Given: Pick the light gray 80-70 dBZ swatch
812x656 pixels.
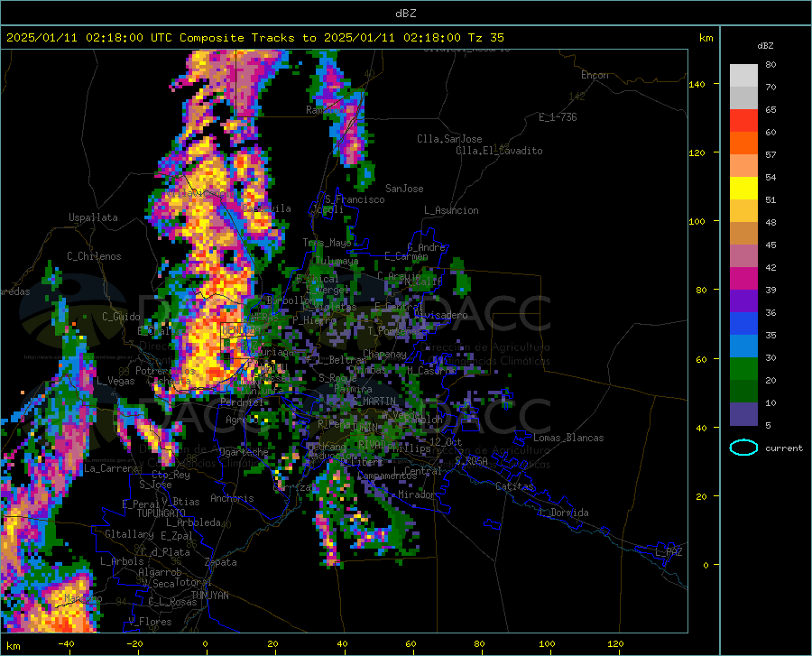Looking at the screenshot, I should click(x=743, y=76).
